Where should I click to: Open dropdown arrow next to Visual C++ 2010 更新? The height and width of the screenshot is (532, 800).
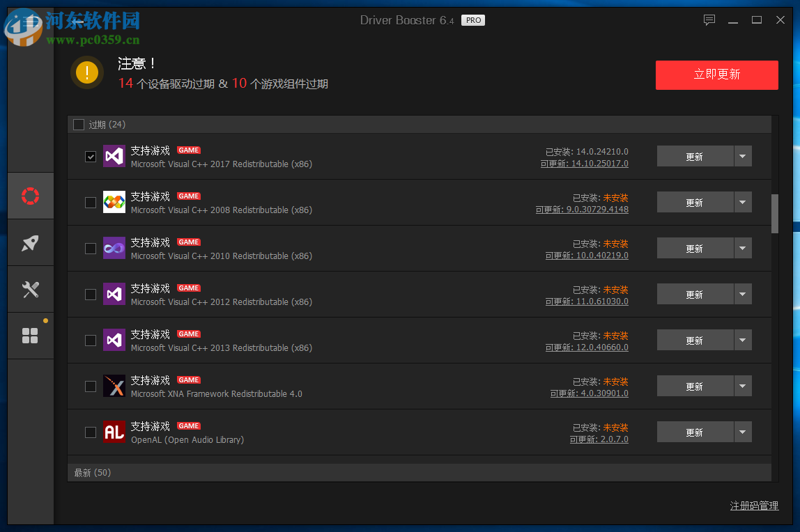[743, 248]
